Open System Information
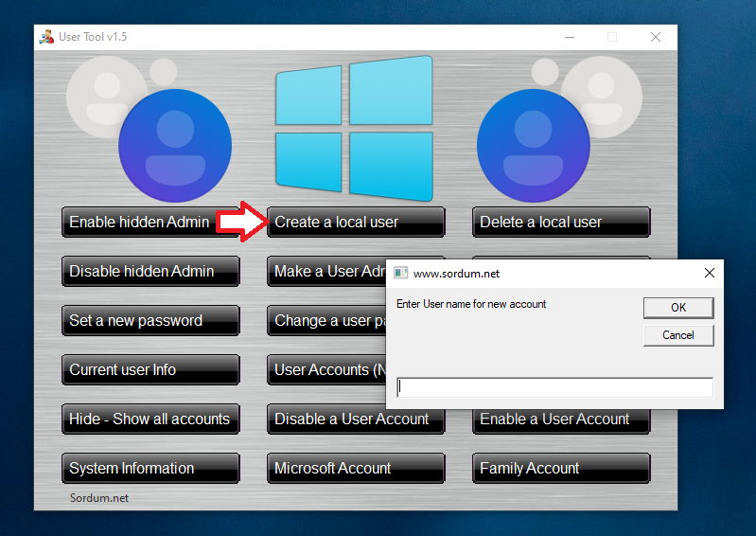756x536 pixels. [150, 468]
